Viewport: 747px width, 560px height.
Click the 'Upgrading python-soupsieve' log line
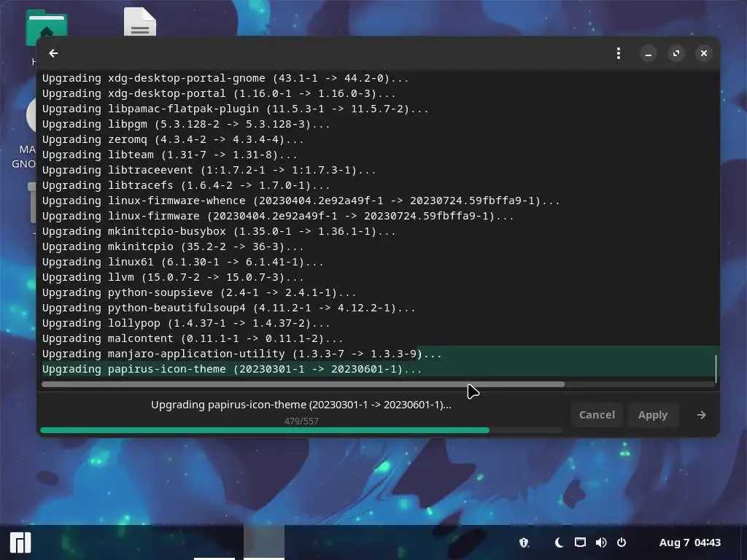coord(199,292)
